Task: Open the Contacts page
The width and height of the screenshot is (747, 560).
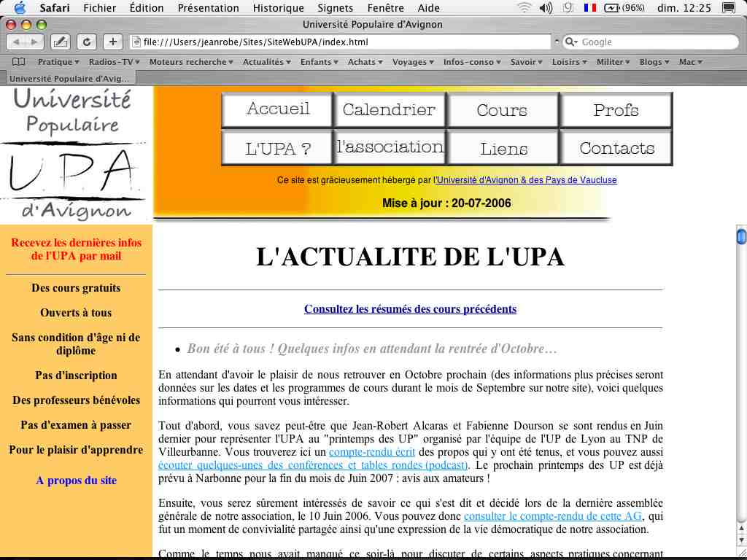Action: click(x=616, y=148)
